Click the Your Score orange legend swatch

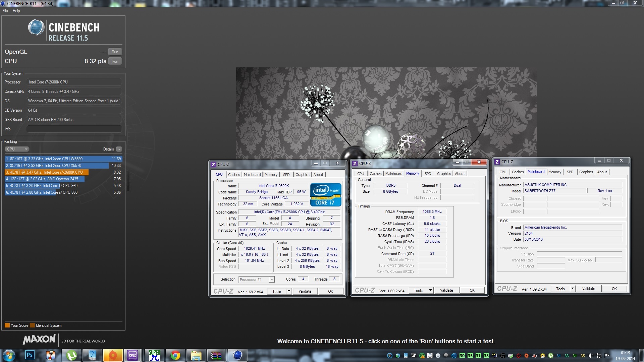7,325
